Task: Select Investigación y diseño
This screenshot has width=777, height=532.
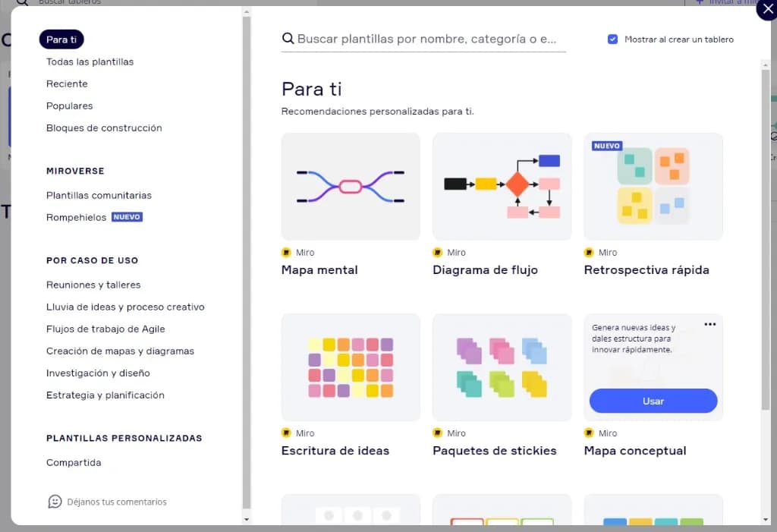Action: tap(98, 373)
